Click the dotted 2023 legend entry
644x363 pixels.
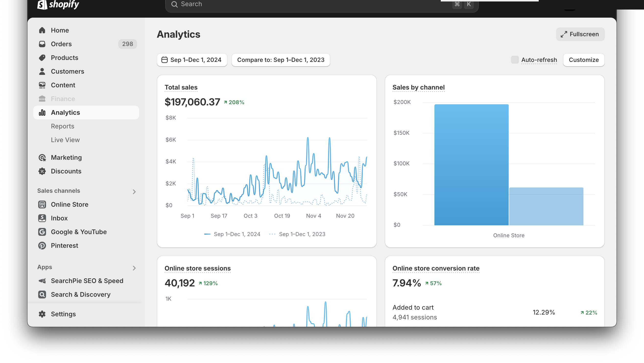coord(297,234)
